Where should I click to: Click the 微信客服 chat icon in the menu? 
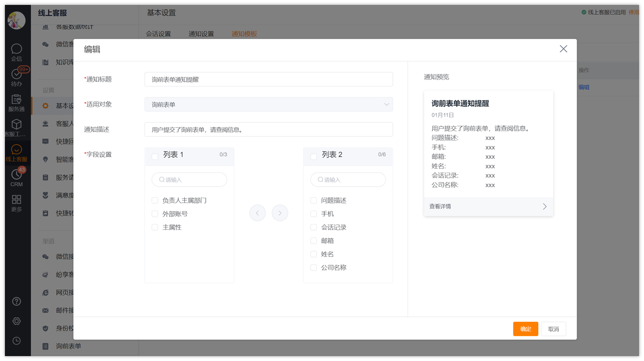tap(46, 44)
